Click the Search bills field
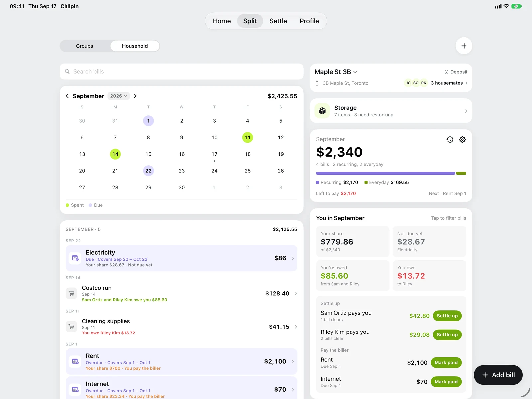 coord(182,71)
